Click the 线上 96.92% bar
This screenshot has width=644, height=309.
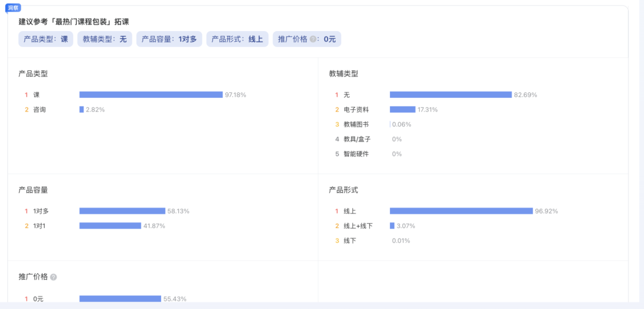pos(461,211)
